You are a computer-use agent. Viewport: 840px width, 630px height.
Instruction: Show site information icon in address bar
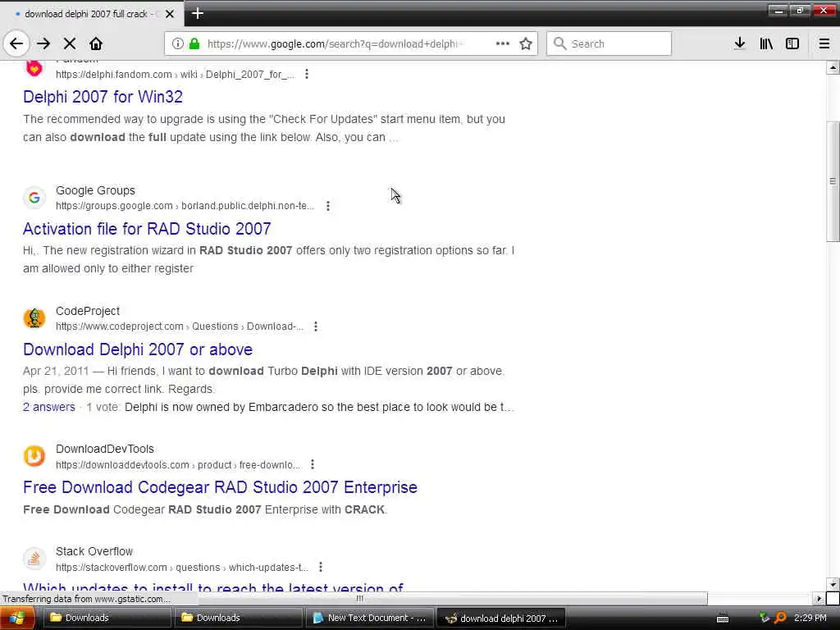[178, 44]
